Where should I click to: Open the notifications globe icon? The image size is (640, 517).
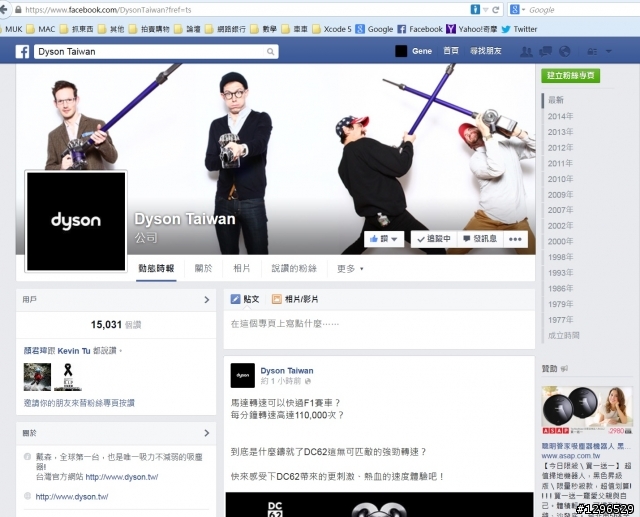click(564, 51)
